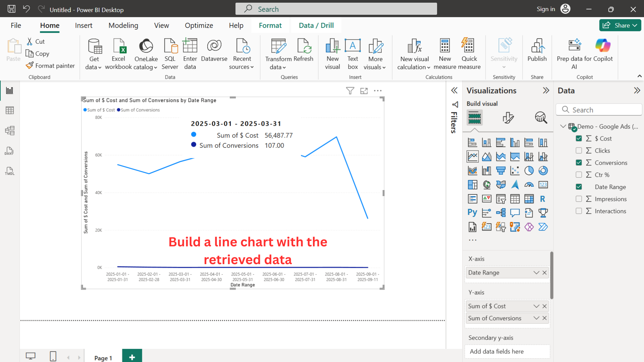Open the Format tab
Viewport: 644px width, 362px height.
(x=270, y=25)
